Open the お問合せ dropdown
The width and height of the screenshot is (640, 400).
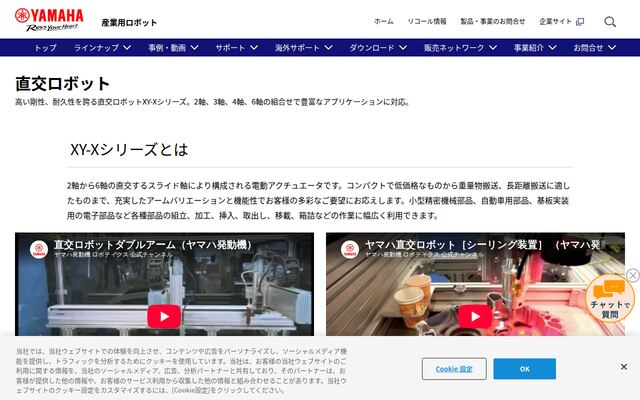(x=594, y=48)
